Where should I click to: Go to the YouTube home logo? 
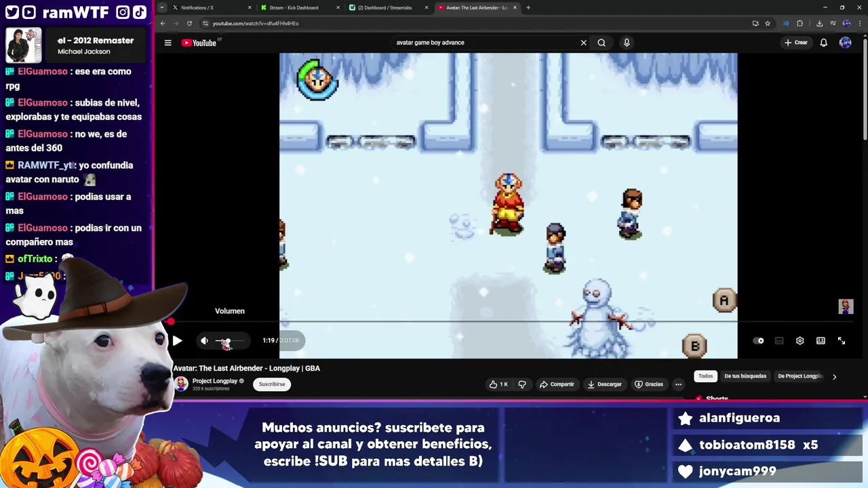199,43
